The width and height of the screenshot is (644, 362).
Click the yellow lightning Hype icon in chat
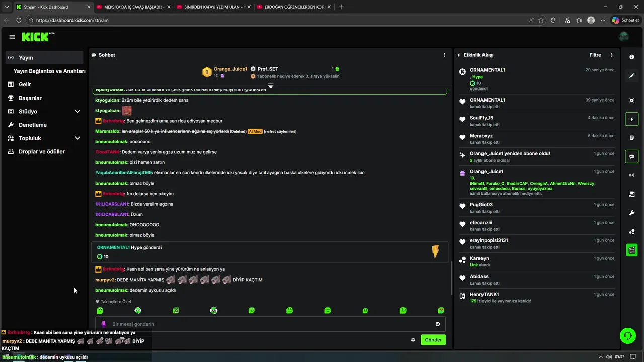click(x=435, y=251)
